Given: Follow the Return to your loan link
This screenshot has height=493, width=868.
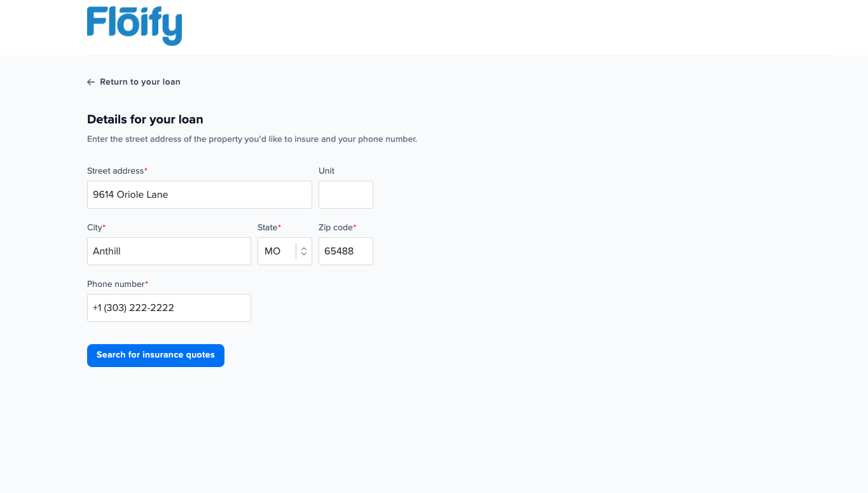Looking at the screenshot, I should tap(140, 81).
